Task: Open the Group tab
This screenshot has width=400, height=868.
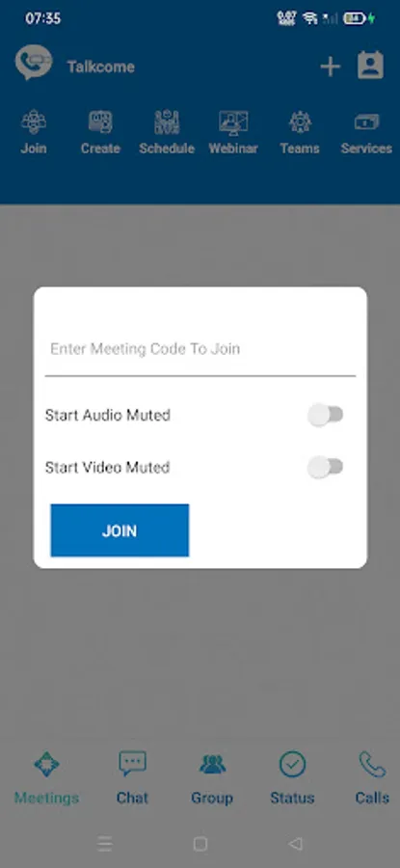Action: coord(212,777)
